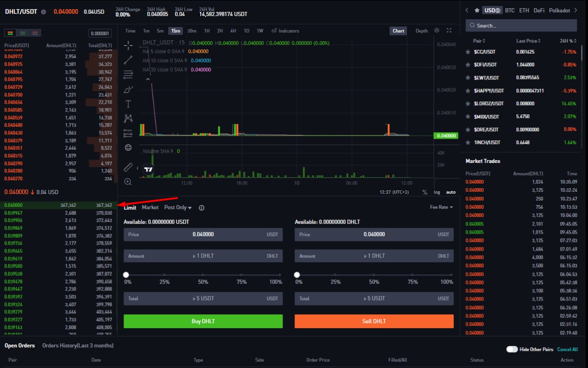588x368 pixels.
Task: Select the ETH market tab
Action: tap(524, 10)
